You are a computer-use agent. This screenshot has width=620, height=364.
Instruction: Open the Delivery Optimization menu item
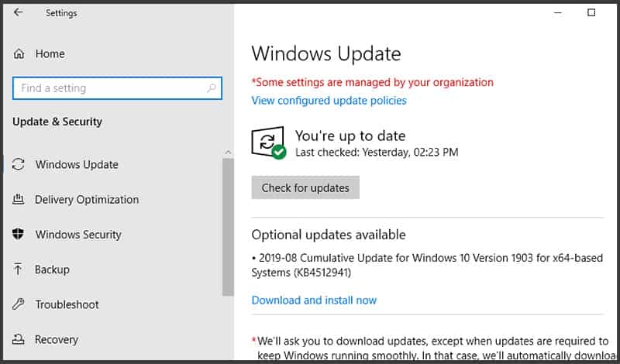point(87,200)
